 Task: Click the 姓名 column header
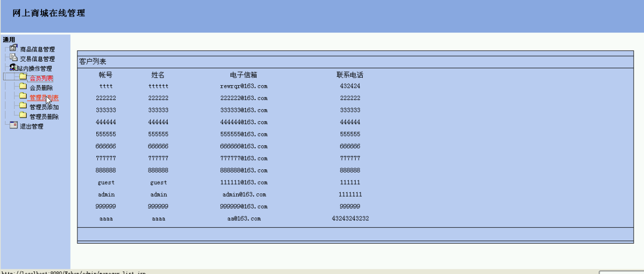coord(158,75)
